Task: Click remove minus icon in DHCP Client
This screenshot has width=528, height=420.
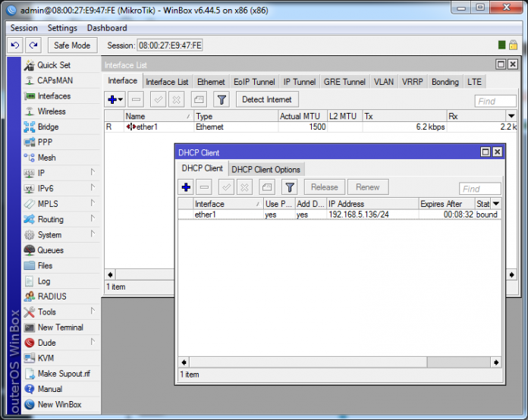Action: (x=204, y=187)
